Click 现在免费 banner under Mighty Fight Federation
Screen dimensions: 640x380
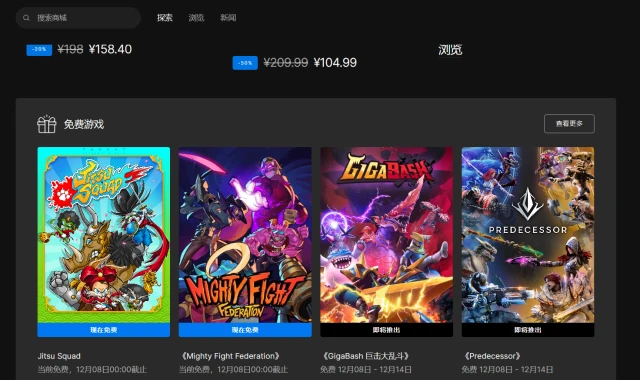coord(245,330)
